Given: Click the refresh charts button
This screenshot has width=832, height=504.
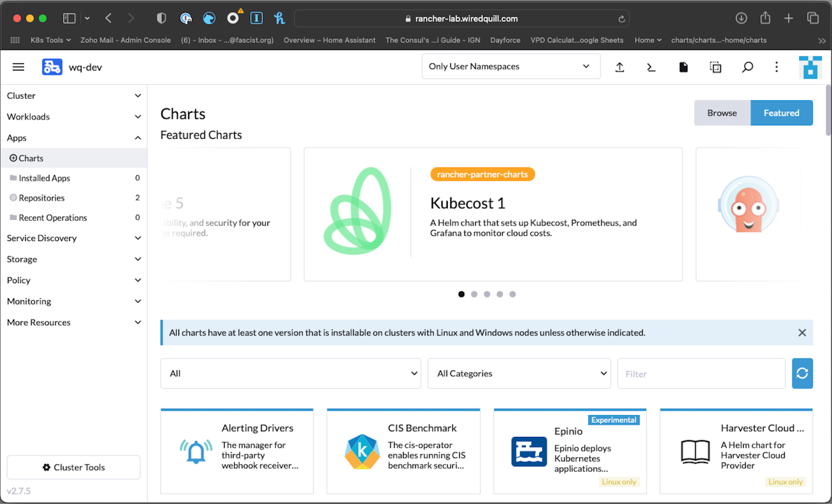Looking at the screenshot, I should coord(802,373).
